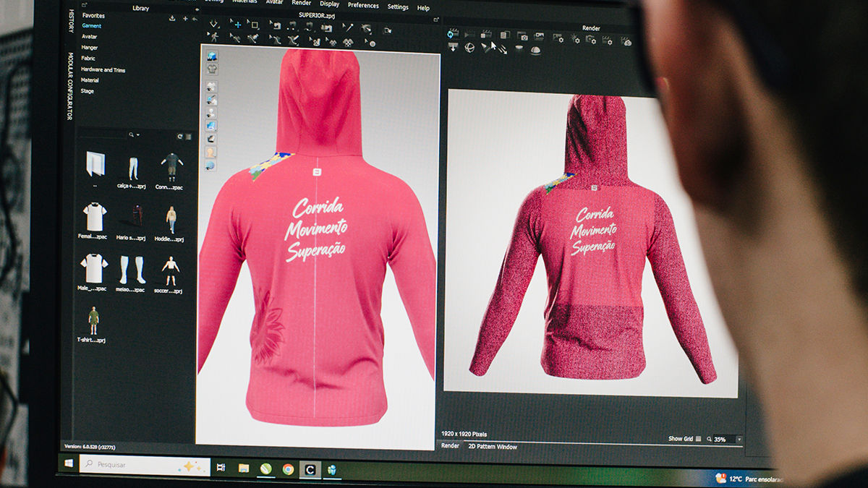Click the dome light icon in Render toolbar
868x488 pixels.
pyautogui.click(x=536, y=50)
